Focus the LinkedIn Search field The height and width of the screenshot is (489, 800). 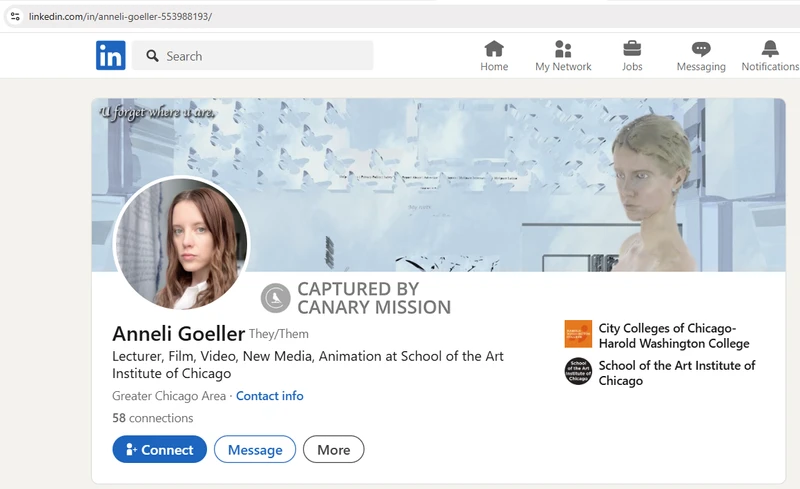click(x=253, y=56)
